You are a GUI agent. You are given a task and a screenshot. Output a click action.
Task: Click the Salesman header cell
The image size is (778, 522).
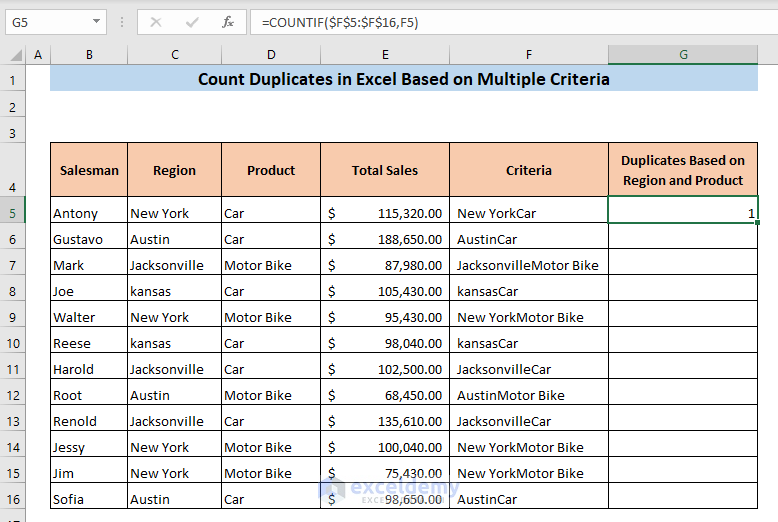pyautogui.click(x=89, y=170)
